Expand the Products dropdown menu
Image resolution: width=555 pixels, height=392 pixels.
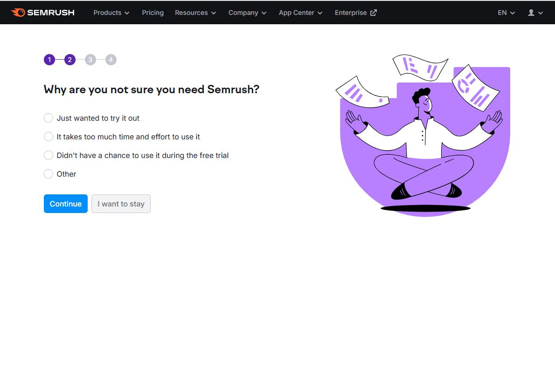coord(111,13)
